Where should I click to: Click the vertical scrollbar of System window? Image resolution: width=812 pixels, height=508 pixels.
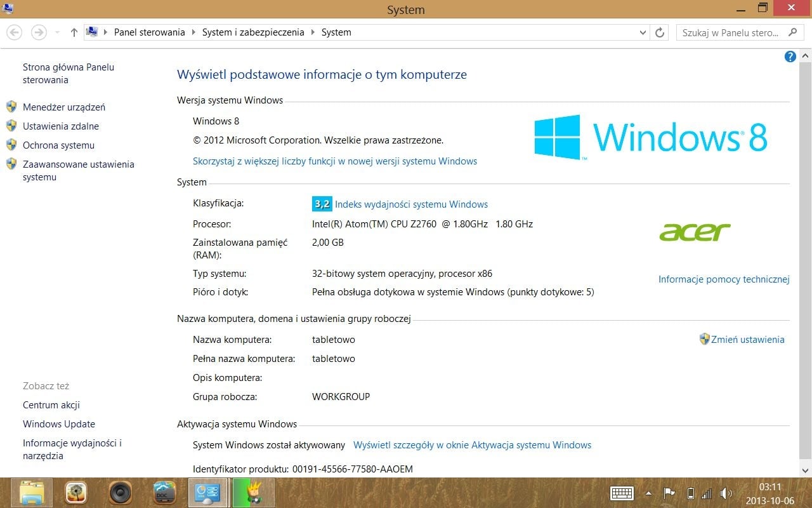pyautogui.click(x=806, y=260)
